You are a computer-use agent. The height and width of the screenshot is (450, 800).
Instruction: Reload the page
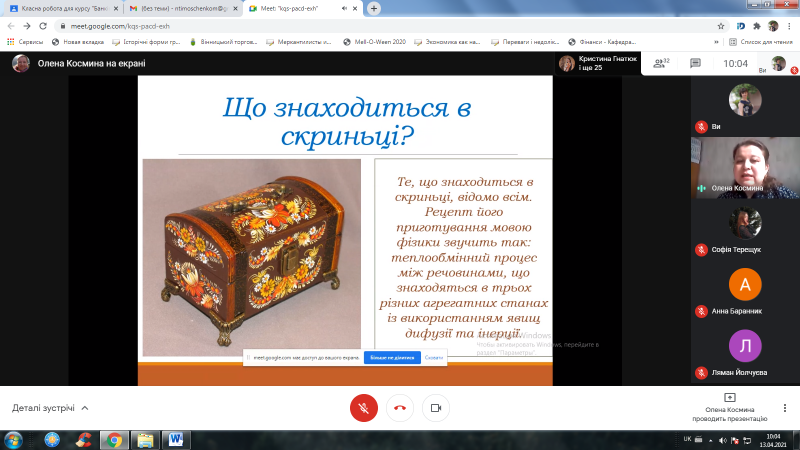[x=43, y=26]
